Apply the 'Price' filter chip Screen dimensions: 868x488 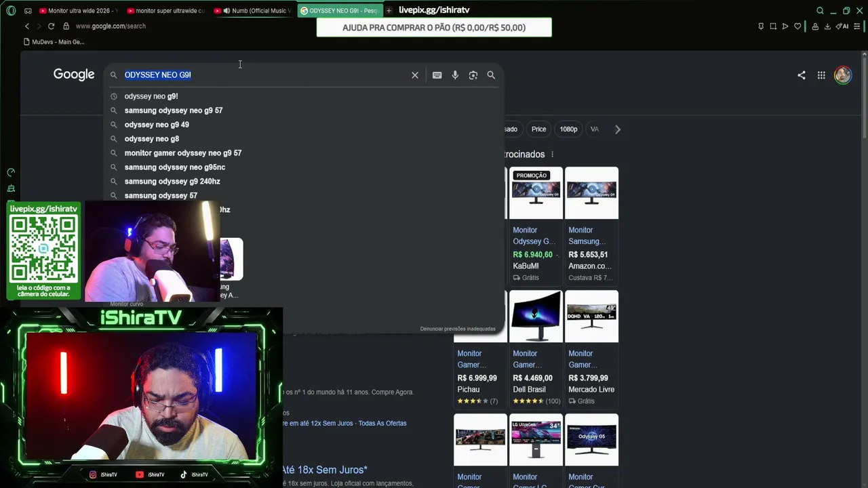[539, 129]
